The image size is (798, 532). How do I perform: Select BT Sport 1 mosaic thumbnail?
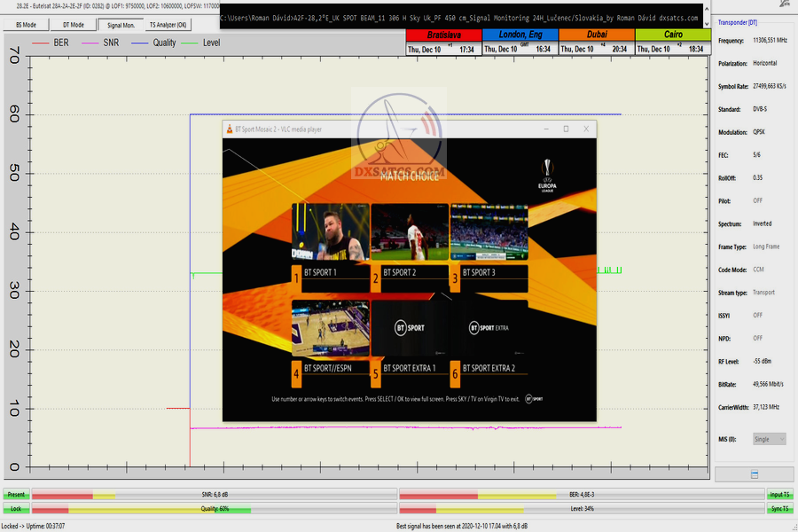pos(329,232)
